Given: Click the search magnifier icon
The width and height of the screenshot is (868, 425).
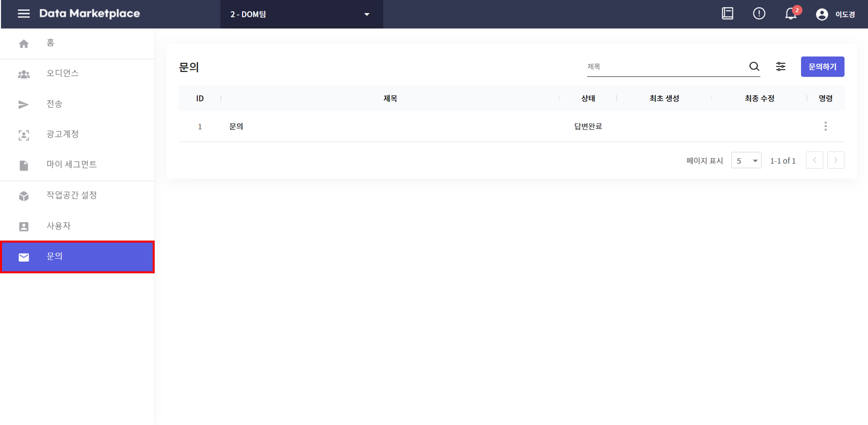Looking at the screenshot, I should tap(754, 66).
